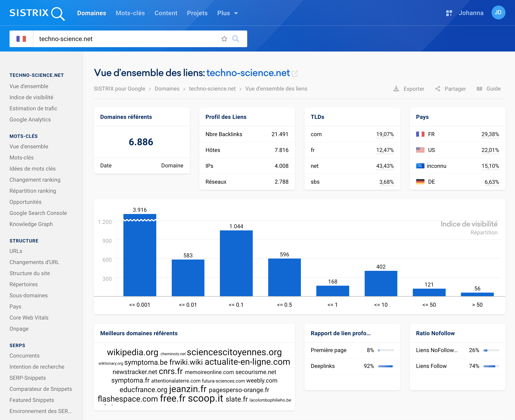Click the 402 bar for <= 10
The width and height of the screenshot is (515, 420).
coord(381,283)
